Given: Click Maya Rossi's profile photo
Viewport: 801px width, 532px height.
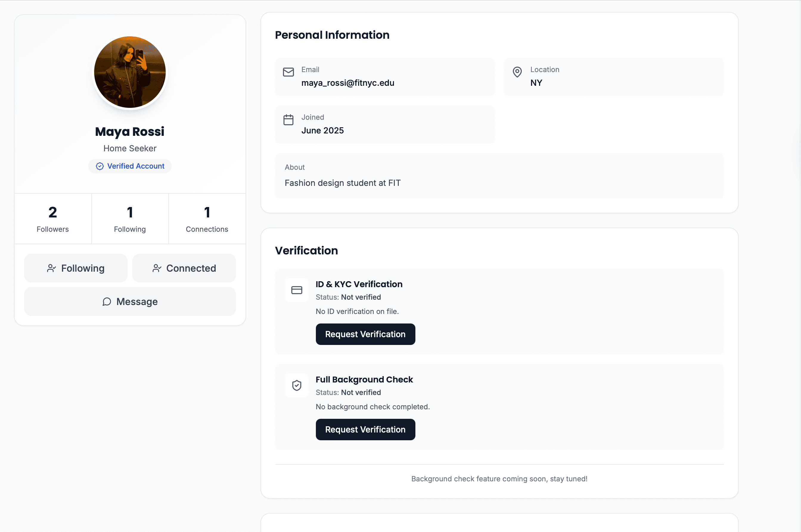Looking at the screenshot, I should click(x=130, y=72).
